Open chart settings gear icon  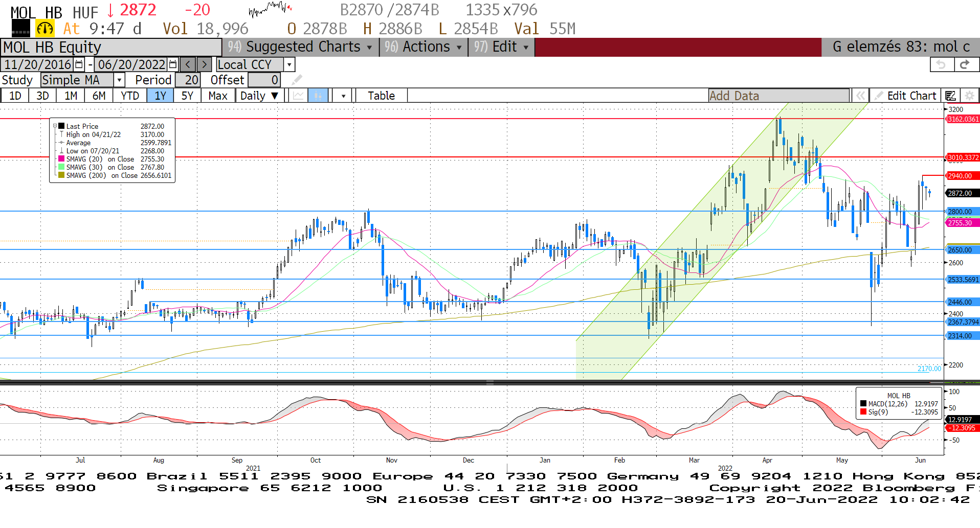[x=969, y=96]
